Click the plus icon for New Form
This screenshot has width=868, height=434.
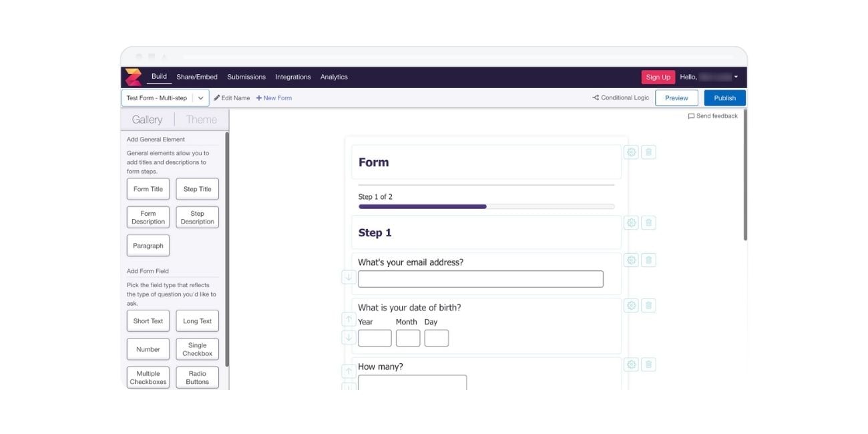(259, 98)
